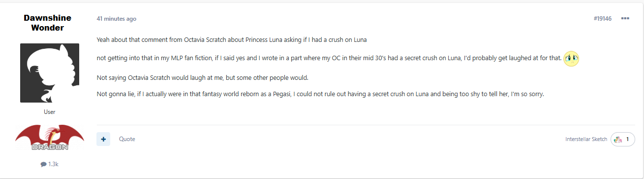Open the pony silhouette avatar
The width and height of the screenshot is (644, 179).
pos(50,73)
